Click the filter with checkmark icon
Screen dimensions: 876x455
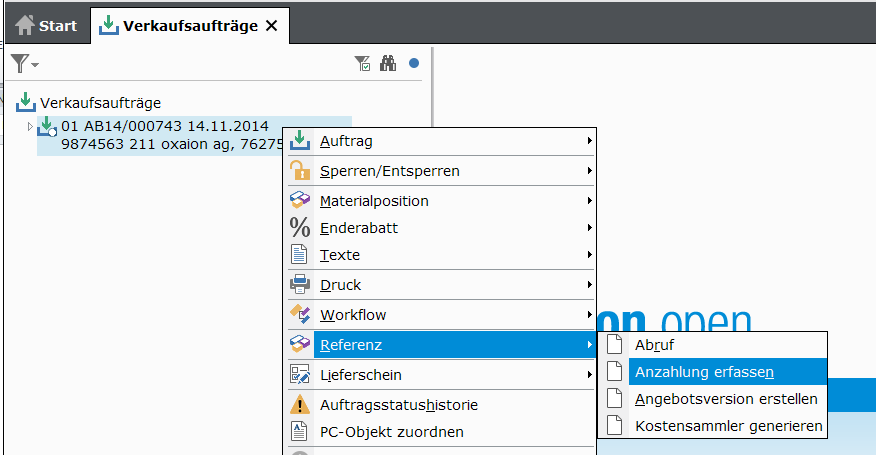[x=363, y=63]
